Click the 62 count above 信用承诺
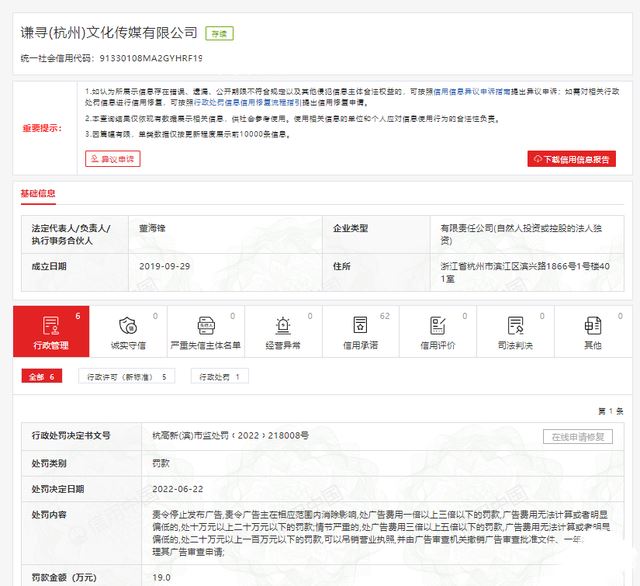The image size is (640, 586). point(384,316)
